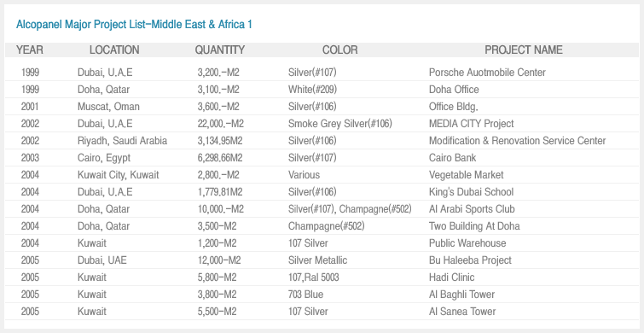The width and height of the screenshot is (644, 333).
Task: Select the 703 Blue color cell
Action: pyautogui.click(x=305, y=295)
